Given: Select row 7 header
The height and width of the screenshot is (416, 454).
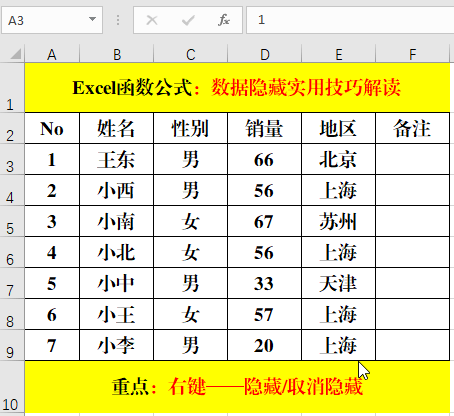Looking at the screenshot, I should tap(12, 283).
